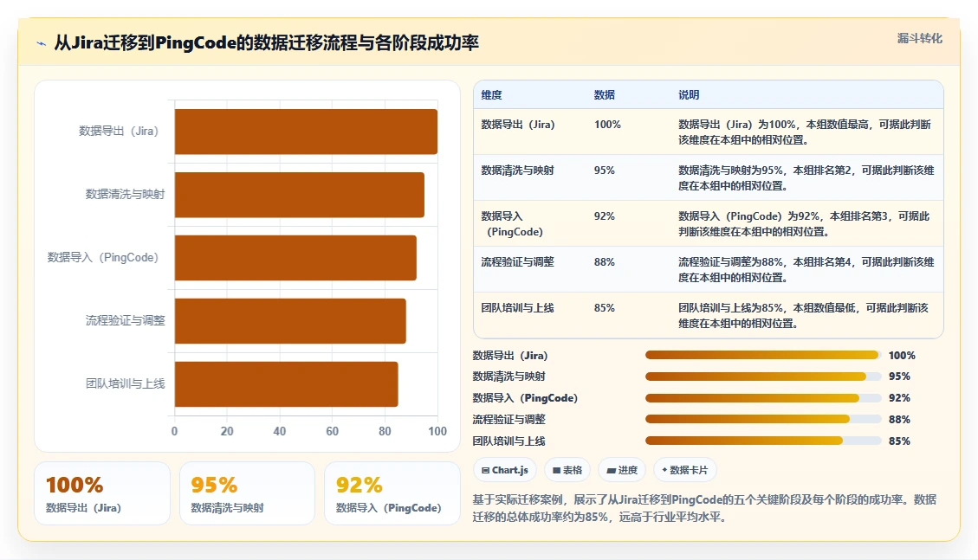Click the table description mentioning 本组排名第4
Viewport: 978px width, 560px height.
pos(806,270)
